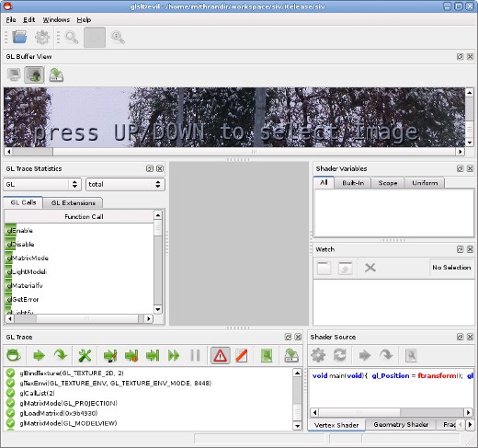Jump to next draw call icon

click(110, 356)
